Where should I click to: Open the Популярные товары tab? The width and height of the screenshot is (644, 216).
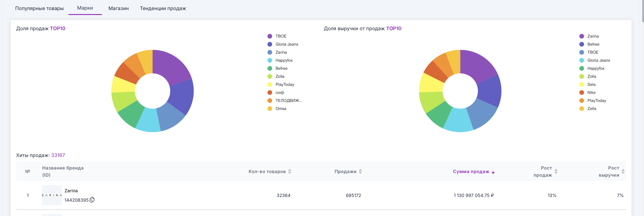coord(39,8)
